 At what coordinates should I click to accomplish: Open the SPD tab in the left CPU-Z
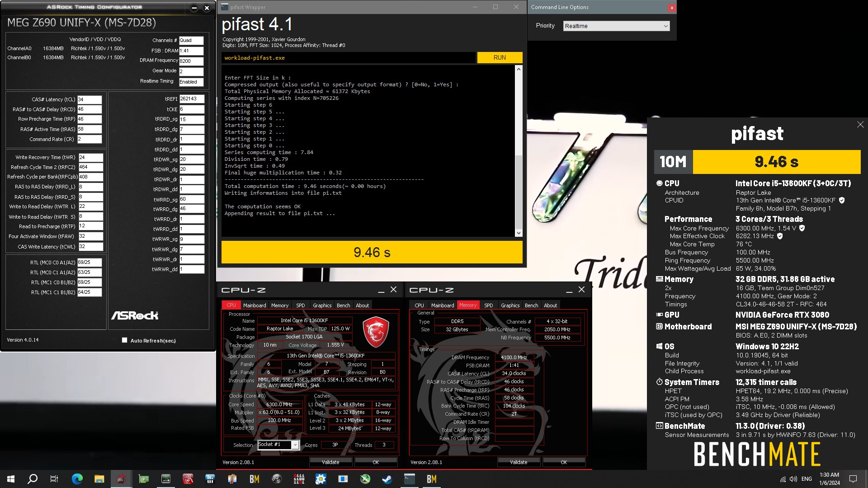coord(301,305)
